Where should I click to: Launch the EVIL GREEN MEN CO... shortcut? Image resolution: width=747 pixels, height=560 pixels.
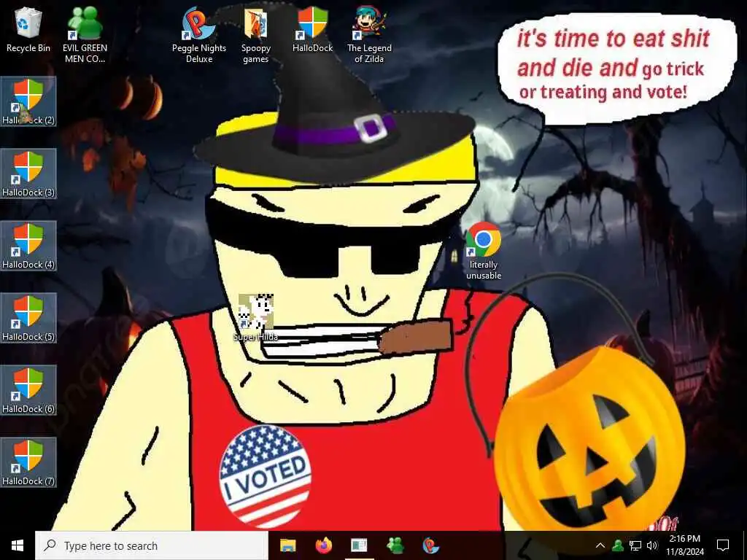point(85,35)
